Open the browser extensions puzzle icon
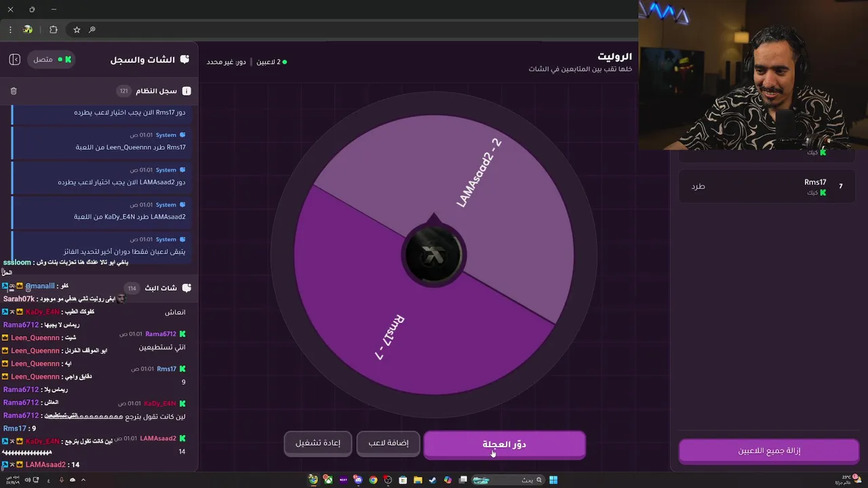Image resolution: width=868 pixels, height=488 pixels. coord(54,30)
